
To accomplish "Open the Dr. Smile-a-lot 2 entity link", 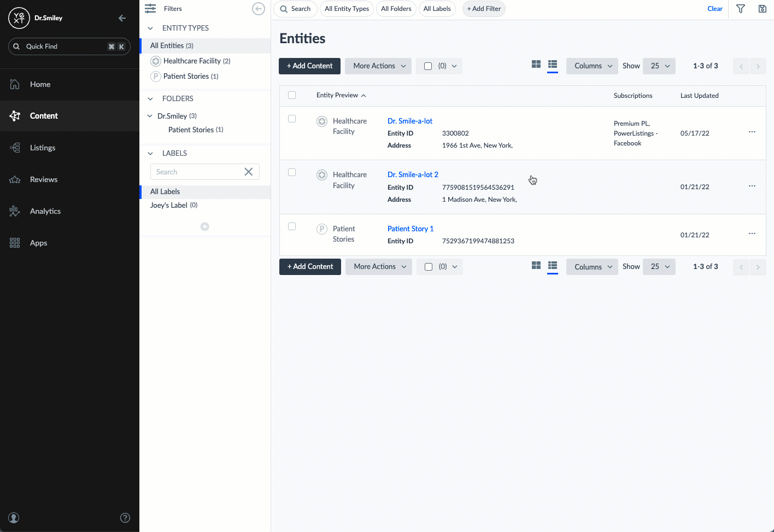I will coord(413,174).
